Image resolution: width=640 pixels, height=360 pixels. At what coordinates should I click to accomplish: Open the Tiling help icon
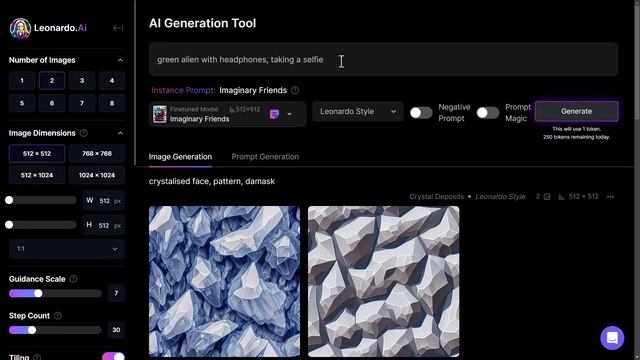37,357
